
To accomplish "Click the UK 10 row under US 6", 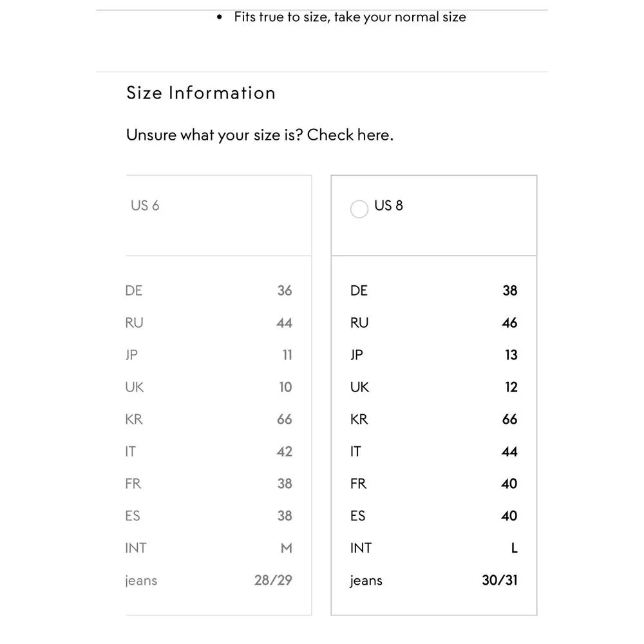I will (x=209, y=387).
